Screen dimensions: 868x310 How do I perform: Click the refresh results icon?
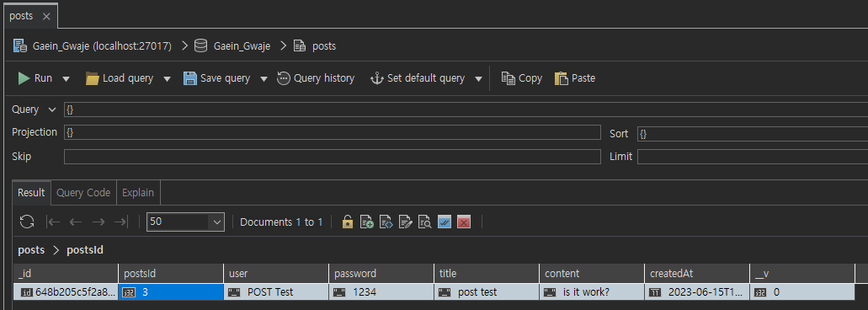pyautogui.click(x=27, y=222)
